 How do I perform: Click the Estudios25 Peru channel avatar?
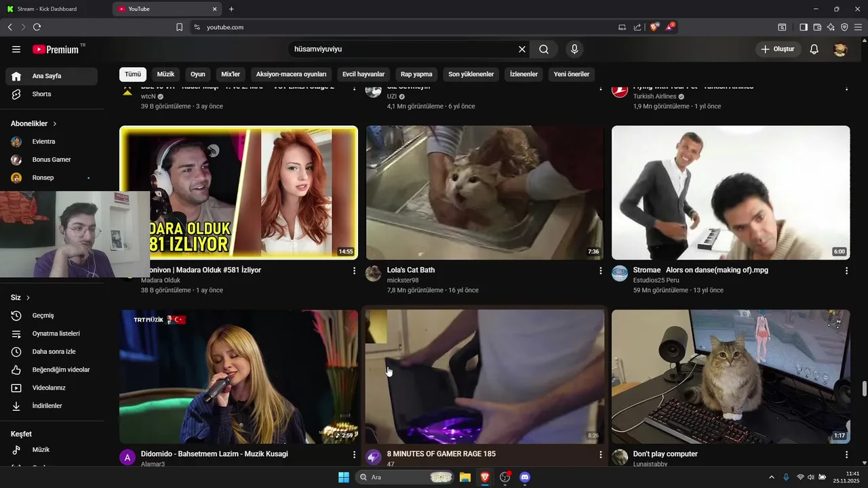pos(620,273)
